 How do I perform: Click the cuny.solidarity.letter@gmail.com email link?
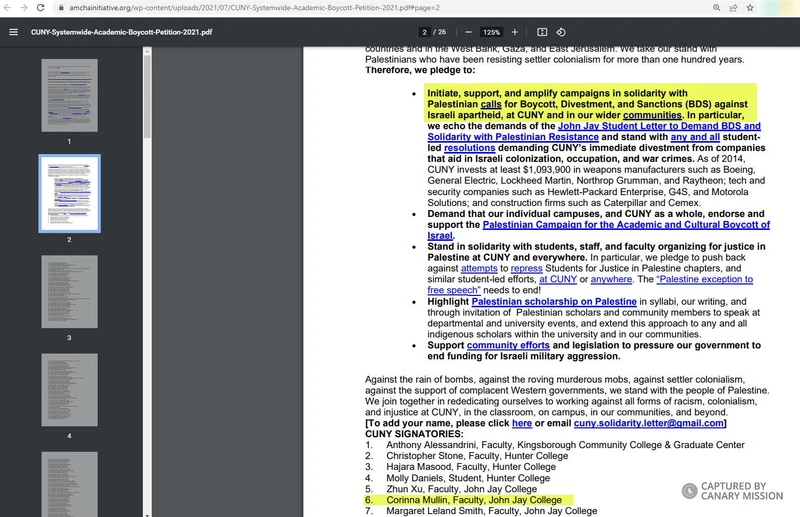(x=648, y=423)
